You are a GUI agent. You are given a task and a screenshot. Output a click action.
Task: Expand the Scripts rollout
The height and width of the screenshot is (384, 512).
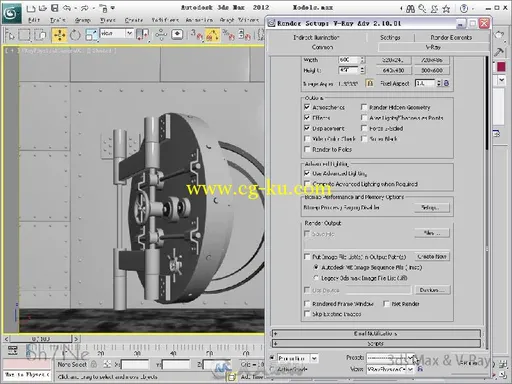click(x=376, y=343)
